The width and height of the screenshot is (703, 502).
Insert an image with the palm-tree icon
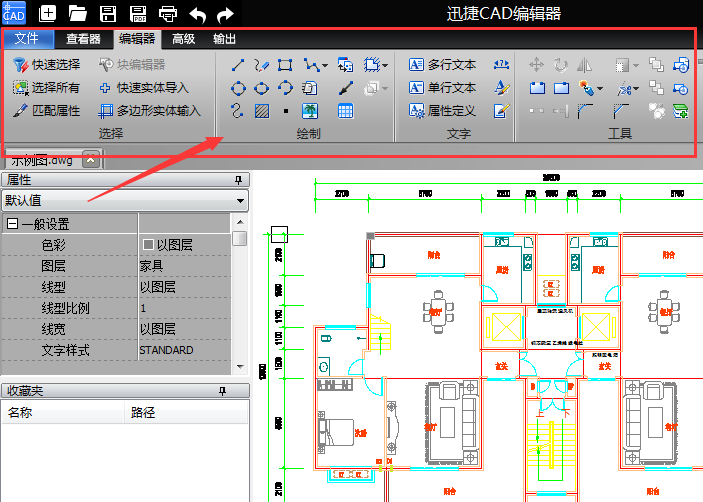[x=310, y=111]
